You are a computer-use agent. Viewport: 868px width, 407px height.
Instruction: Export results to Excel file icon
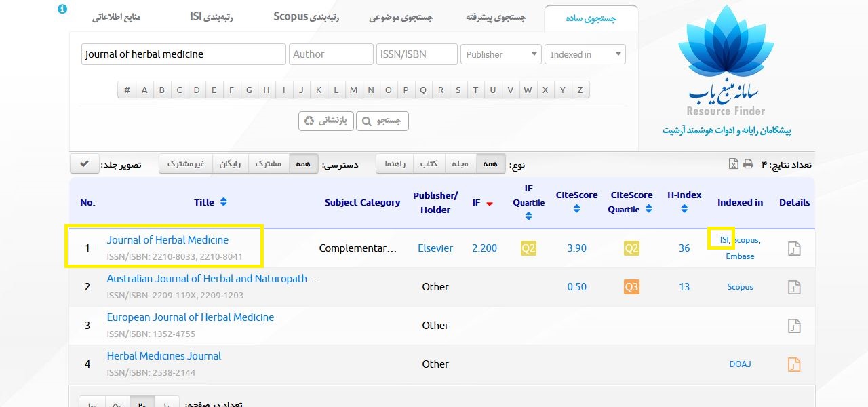733,163
